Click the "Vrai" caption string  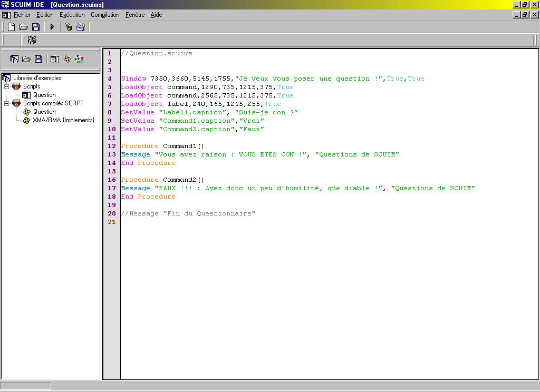pyautogui.click(x=252, y=121)
